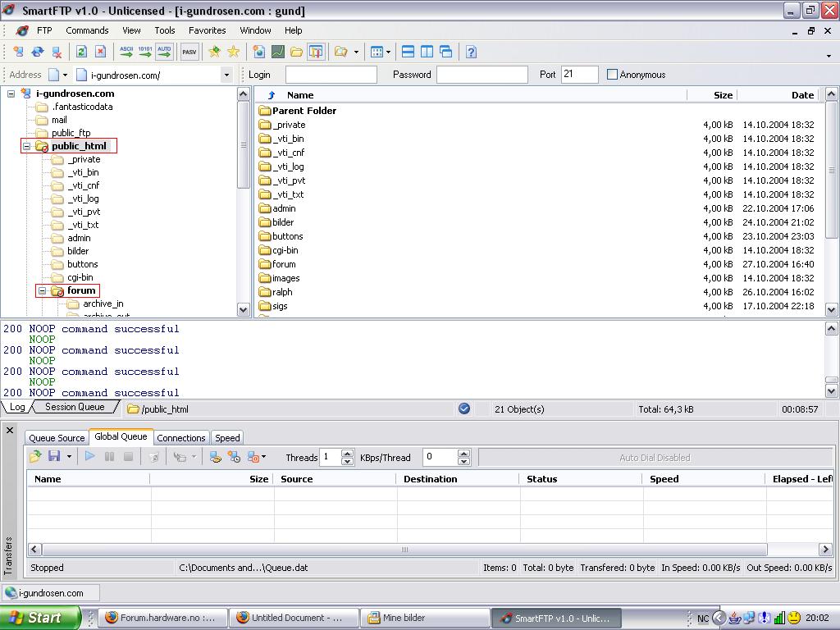Click the queue scheduler clock icon

coord(234,457)
